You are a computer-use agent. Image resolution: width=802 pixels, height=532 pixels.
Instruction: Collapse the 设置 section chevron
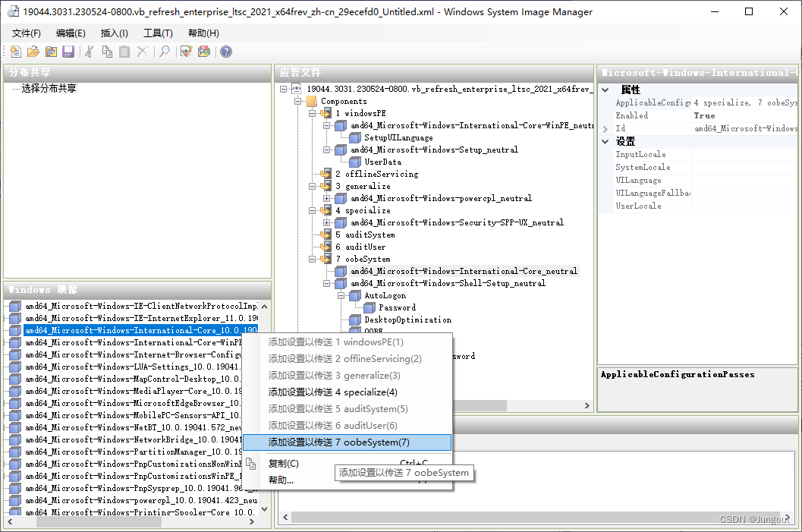coord(605,142)
